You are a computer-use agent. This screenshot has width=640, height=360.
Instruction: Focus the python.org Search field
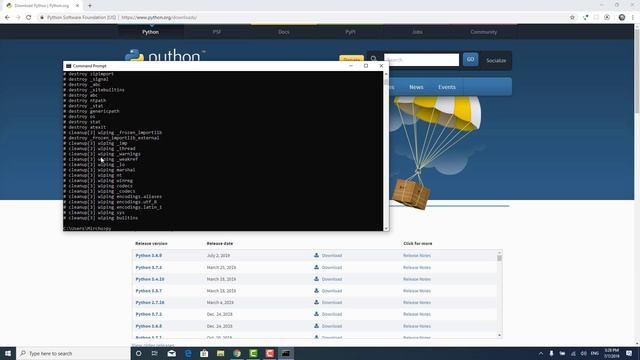(x=421, y=60)
